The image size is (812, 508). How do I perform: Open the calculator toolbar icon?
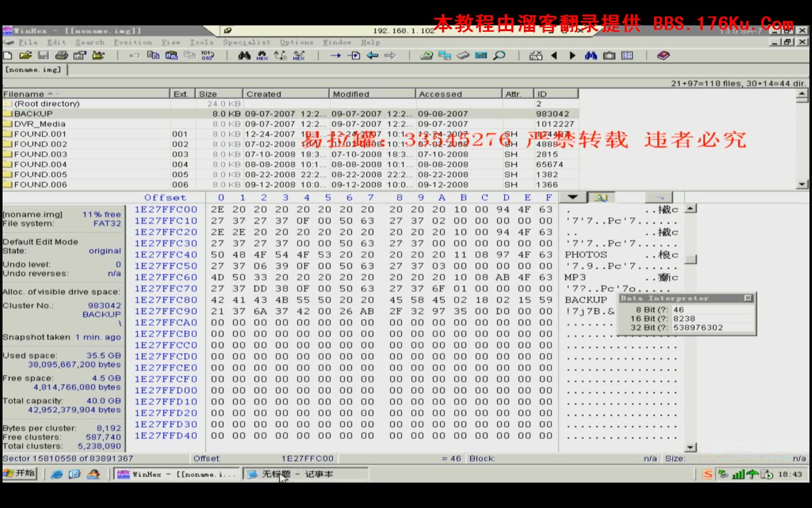pos(481,56)
